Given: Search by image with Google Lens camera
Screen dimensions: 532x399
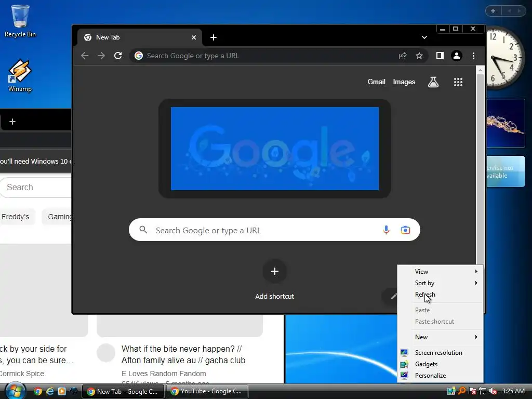Looking at the screenshot, I should tap(405, 230).
